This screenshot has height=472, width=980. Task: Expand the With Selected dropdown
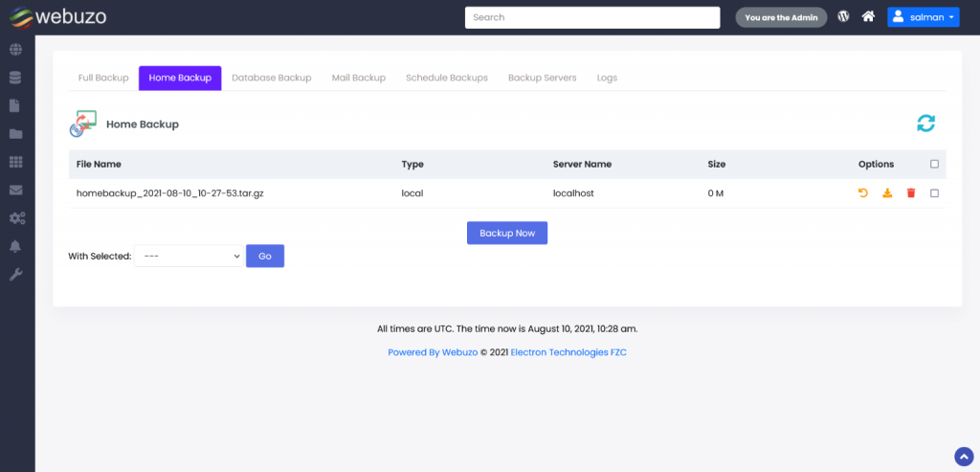189,257
